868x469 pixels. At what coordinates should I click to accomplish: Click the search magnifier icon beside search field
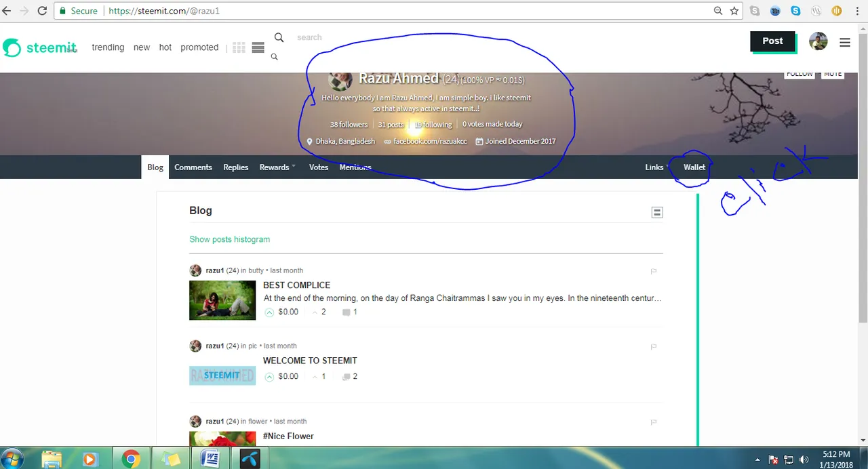(x=279, y=37)
